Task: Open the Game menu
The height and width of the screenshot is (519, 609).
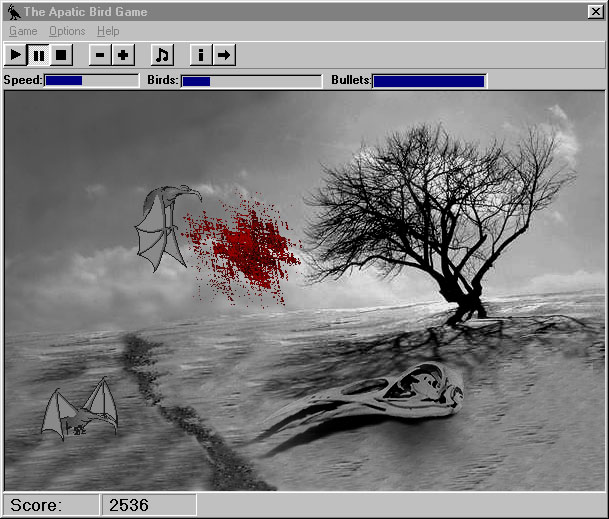Action: tap(23, 31)
